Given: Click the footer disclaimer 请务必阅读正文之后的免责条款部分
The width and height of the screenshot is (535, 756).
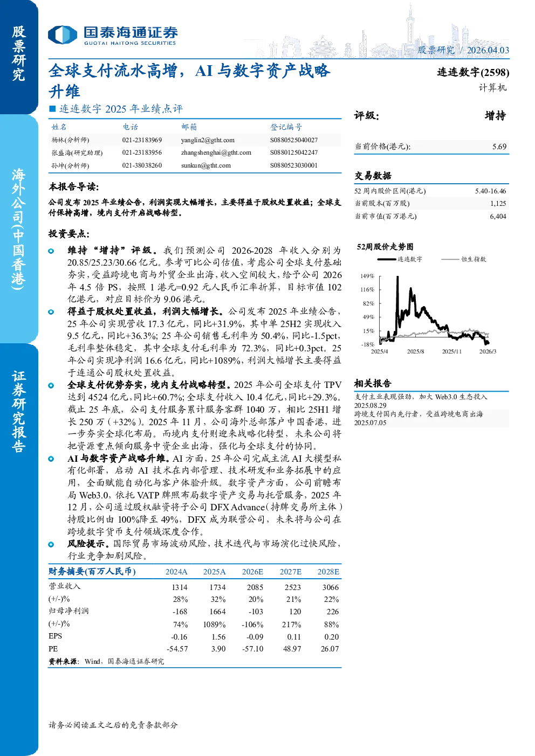Looking at the screenshot, I should tap(113, 725).
